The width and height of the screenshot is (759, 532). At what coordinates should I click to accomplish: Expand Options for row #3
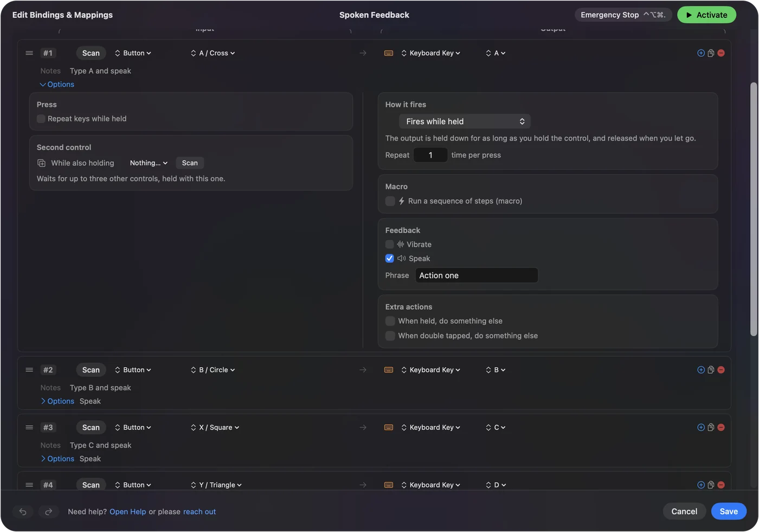[57, 459]
